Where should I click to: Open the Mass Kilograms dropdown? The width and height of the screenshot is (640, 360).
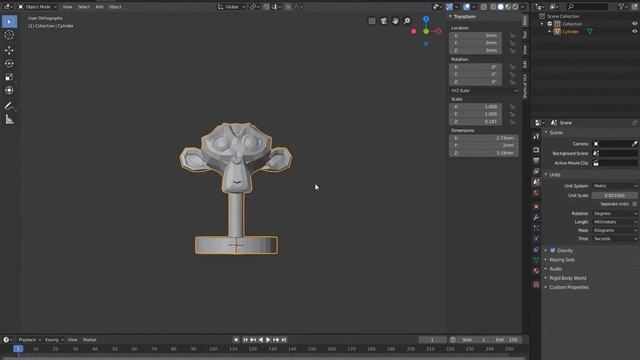click(615, 230)
